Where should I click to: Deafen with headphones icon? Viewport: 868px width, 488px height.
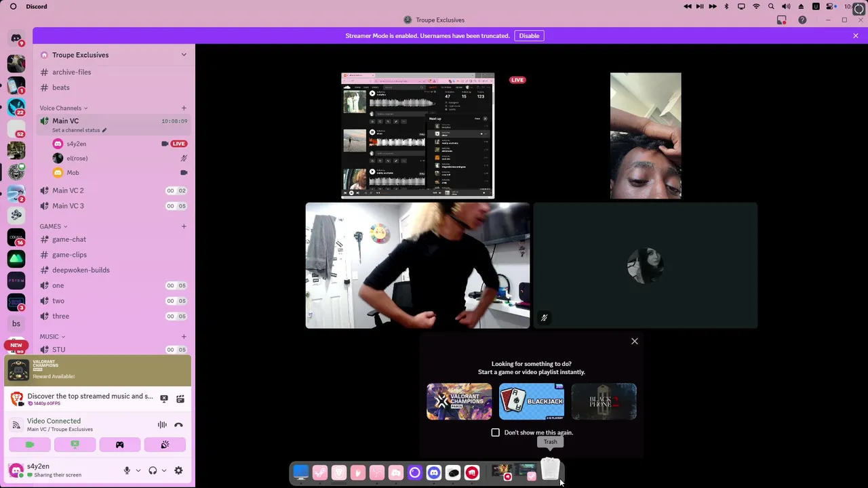(153, 470)
